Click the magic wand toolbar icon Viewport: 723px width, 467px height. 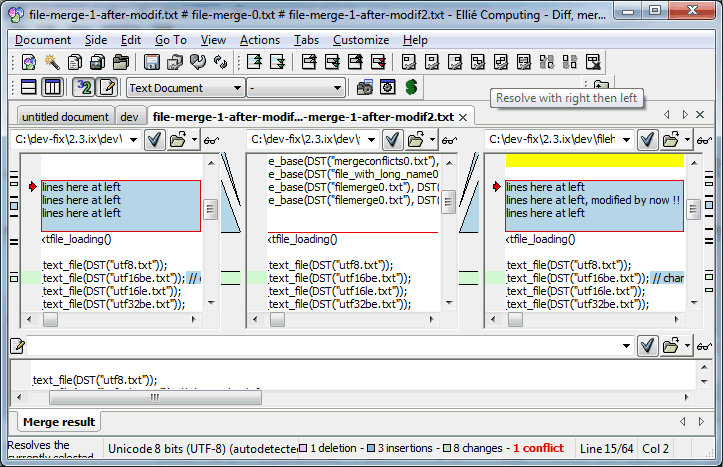pyautogui.click(x=52, y=62)
